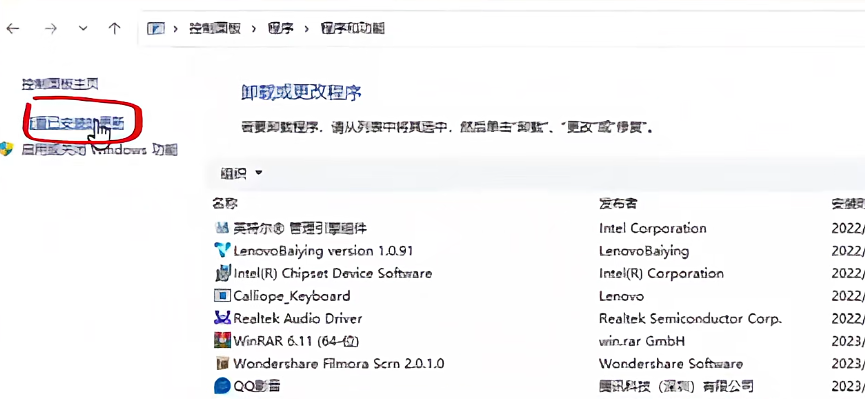Click the shield icon beside Windows 功能
865x399 pixels.
pyautogui.click(x=7, y=149)
